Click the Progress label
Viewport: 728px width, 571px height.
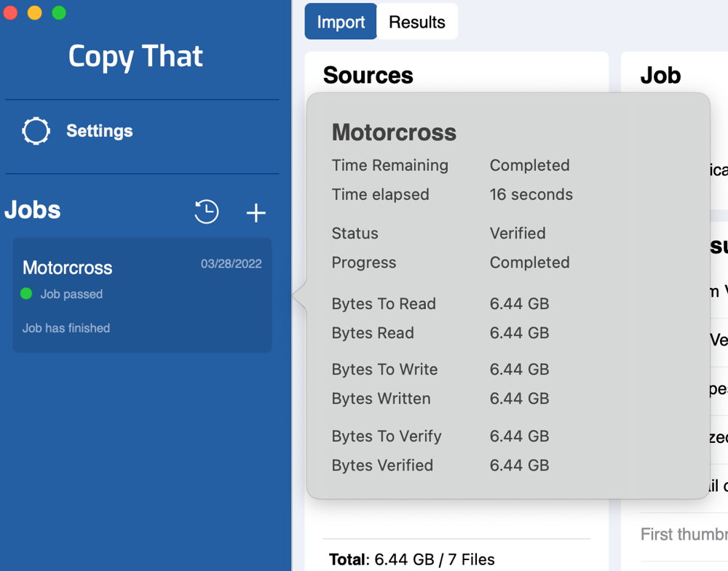pos(364,263)
